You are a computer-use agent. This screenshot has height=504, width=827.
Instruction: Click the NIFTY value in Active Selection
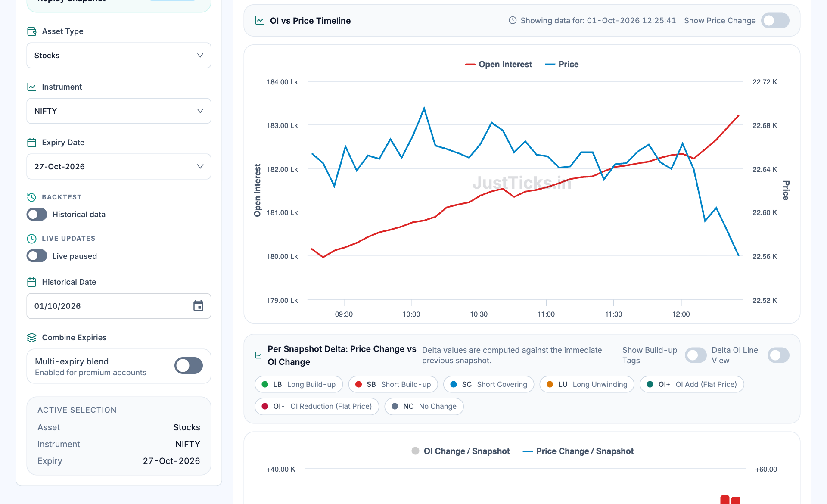point(188,444)
